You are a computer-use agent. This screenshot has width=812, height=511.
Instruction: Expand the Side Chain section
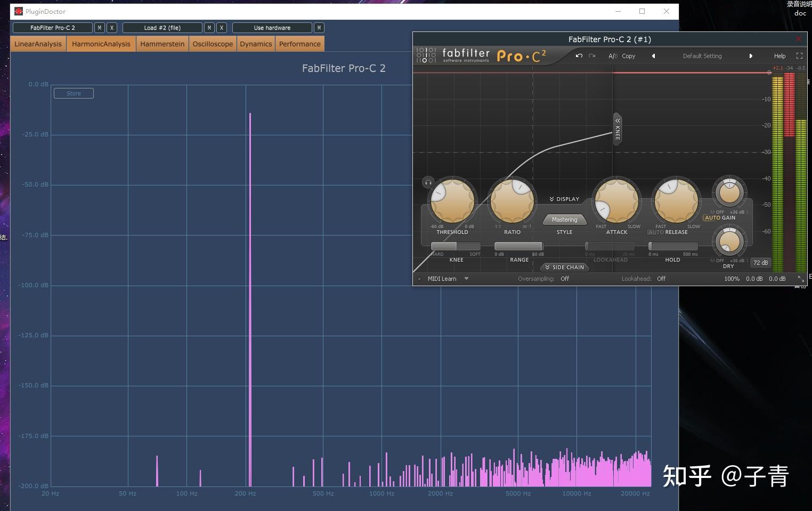[x=564, y=267]
